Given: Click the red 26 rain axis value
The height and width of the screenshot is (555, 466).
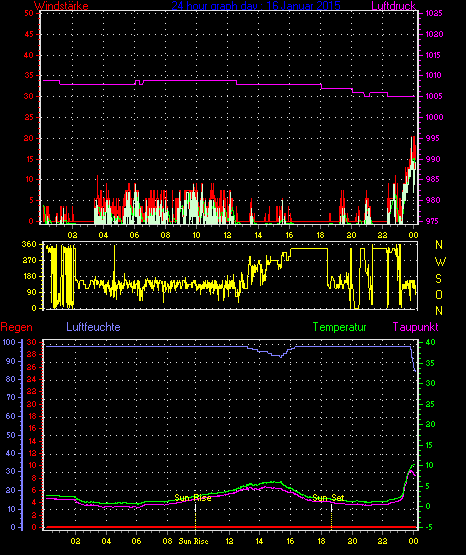Looking at the screenshot, I should [x=32, y=367].
